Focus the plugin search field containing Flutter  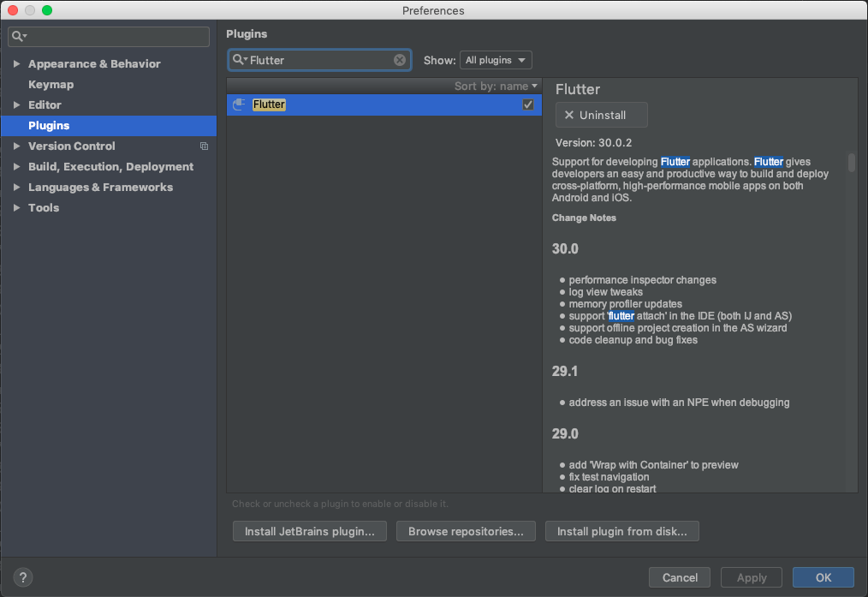click(x=319, y=60)
